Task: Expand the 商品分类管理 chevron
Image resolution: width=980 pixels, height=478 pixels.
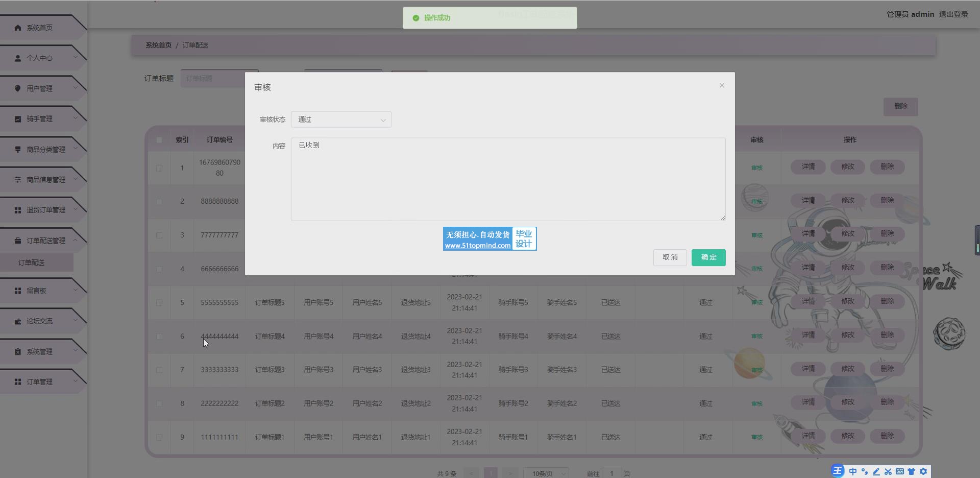Action: (x=76, y=149)
